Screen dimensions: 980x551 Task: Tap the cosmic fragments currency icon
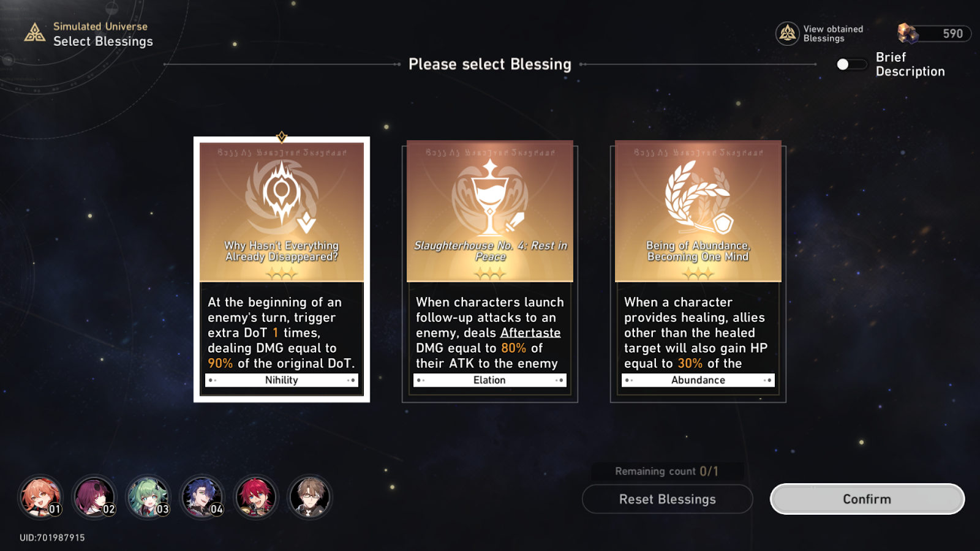908,33
